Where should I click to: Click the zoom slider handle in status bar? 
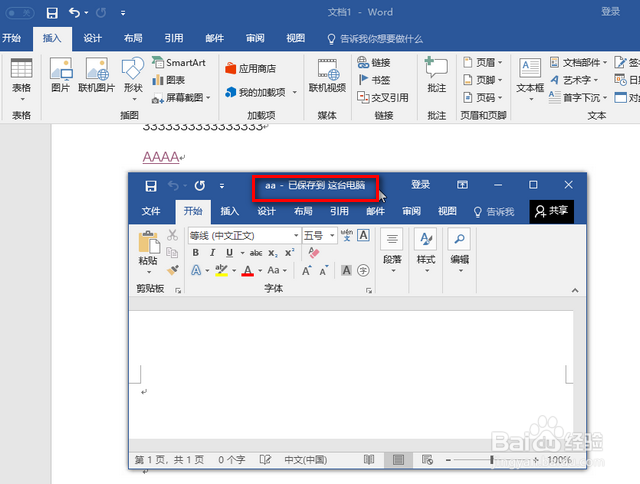point(492,460)
